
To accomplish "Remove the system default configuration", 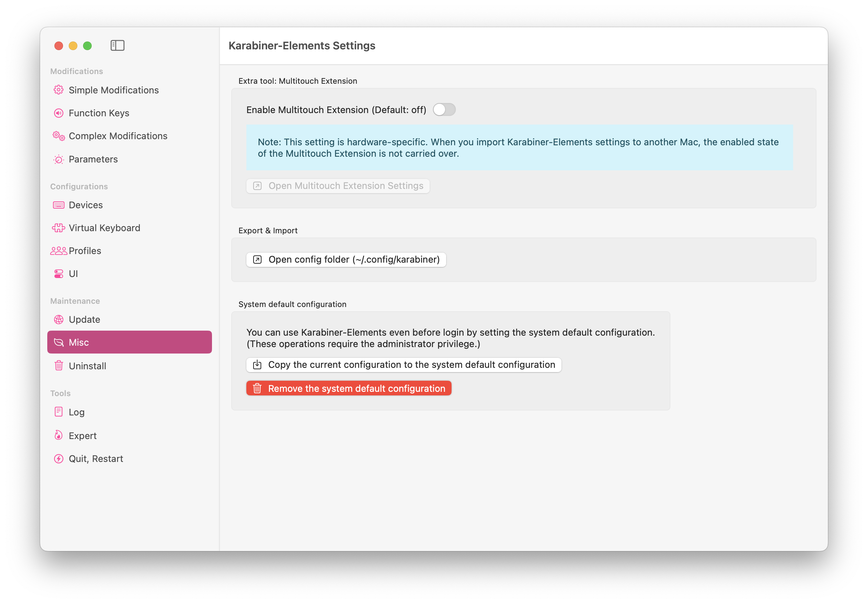I will [x=348, y=388].
